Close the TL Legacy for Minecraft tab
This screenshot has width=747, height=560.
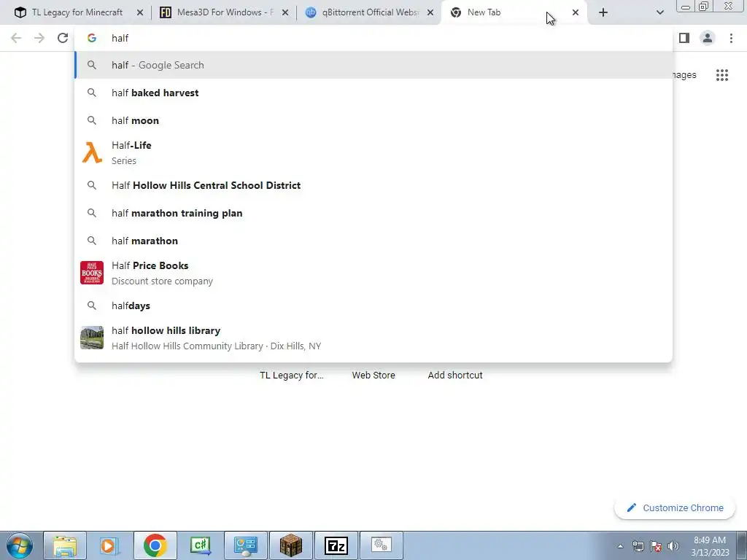pos(139,13)
